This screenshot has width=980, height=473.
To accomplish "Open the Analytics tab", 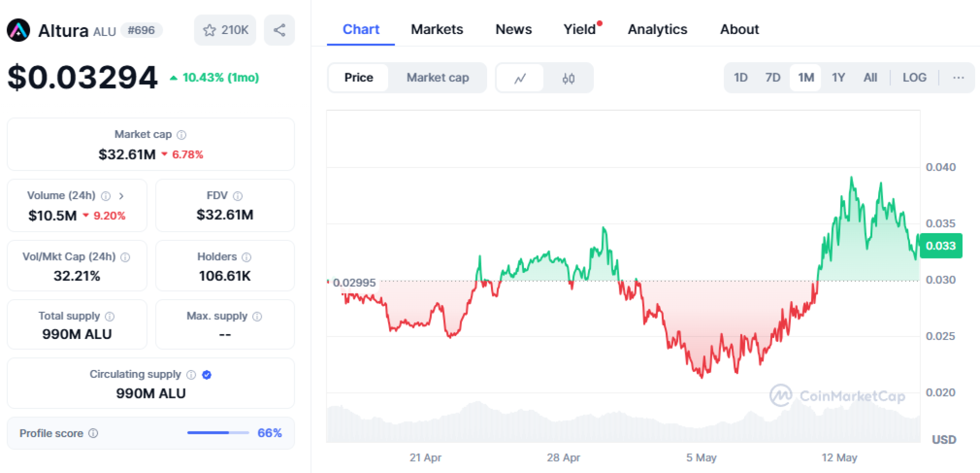I will coord(657,29).
